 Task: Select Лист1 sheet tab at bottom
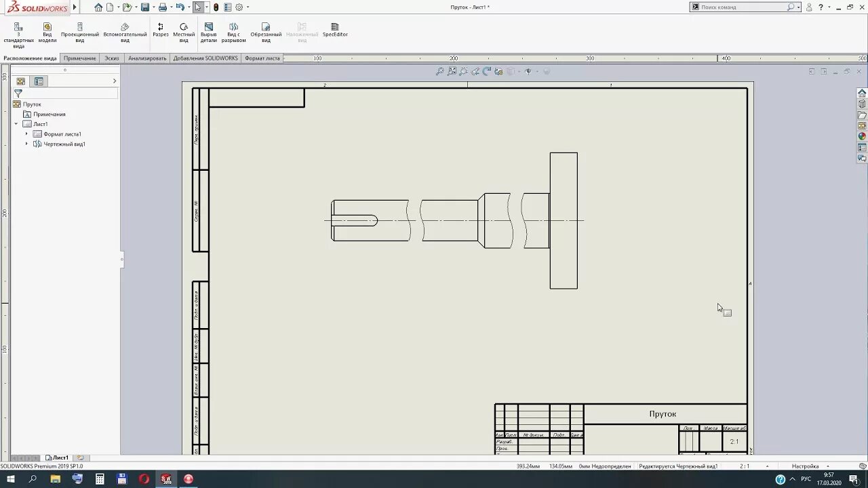[x=58, y=457]
